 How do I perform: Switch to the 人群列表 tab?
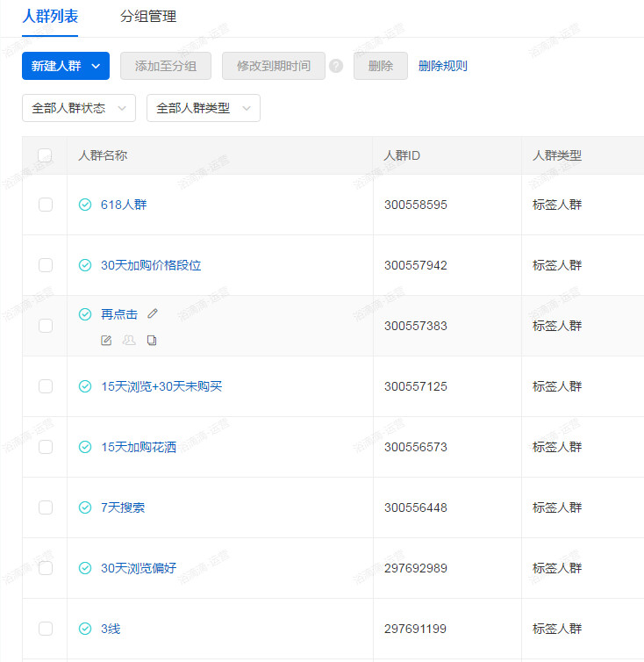[50, 17]
